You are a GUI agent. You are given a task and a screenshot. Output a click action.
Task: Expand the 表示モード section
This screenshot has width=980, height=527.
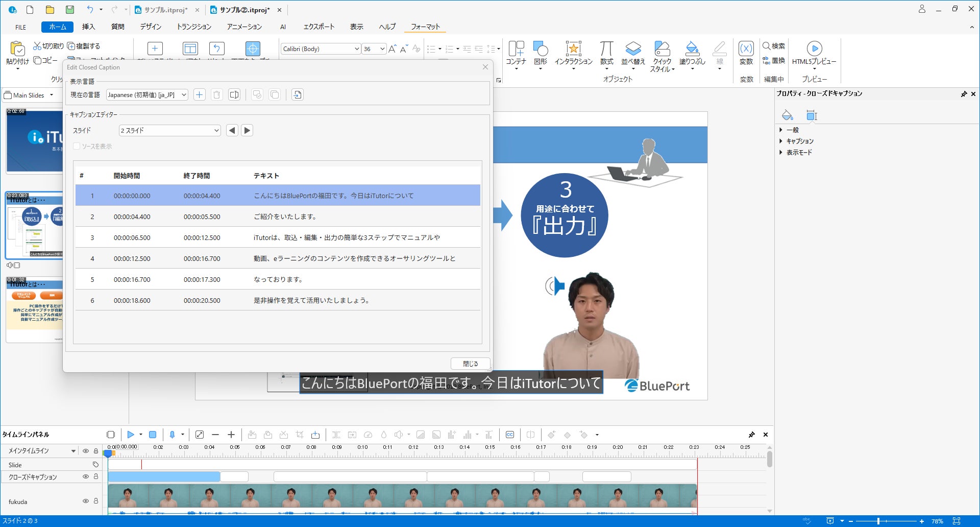[781, 152]
